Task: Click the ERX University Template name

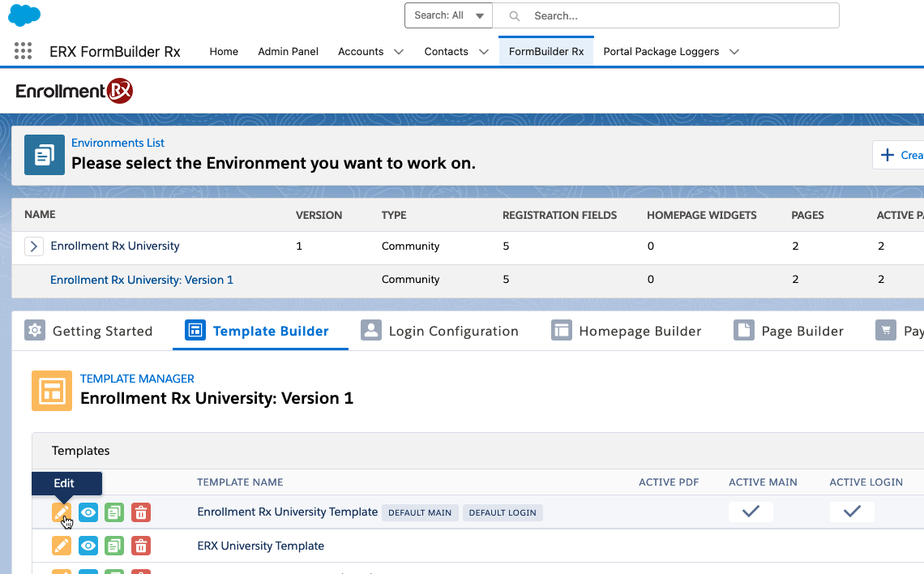Action: [260, 546]
